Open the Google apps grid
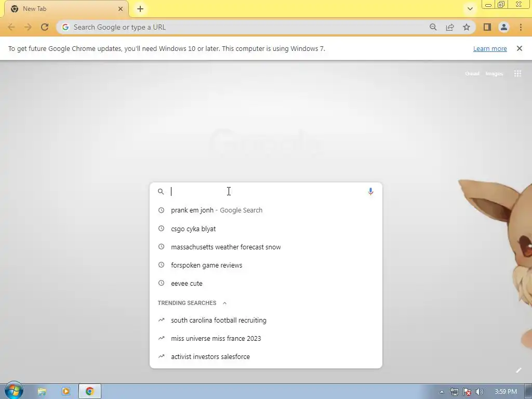The image size is (532, 399). click(x=517, y=74)
